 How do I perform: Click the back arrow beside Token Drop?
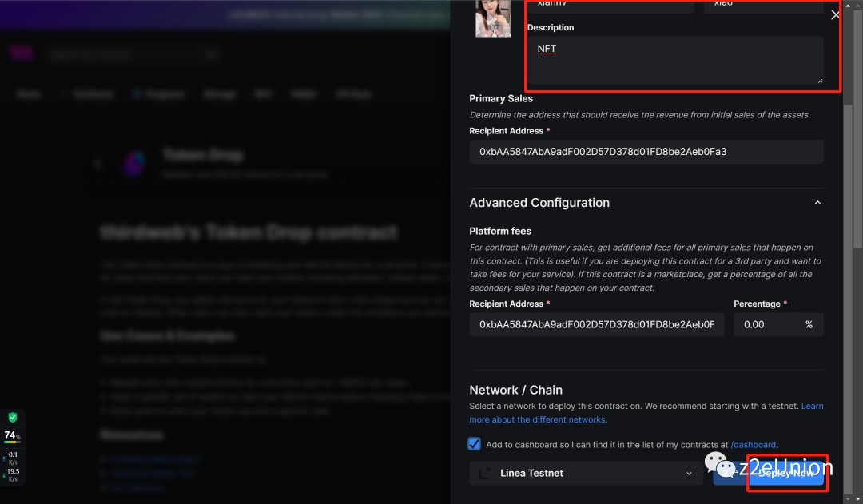tap(97, 164)
